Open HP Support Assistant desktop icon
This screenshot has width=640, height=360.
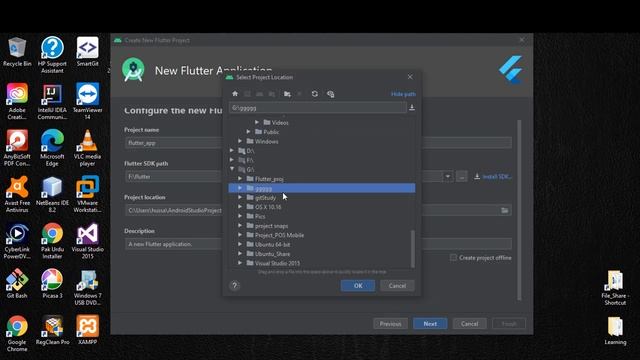[52, 55]
